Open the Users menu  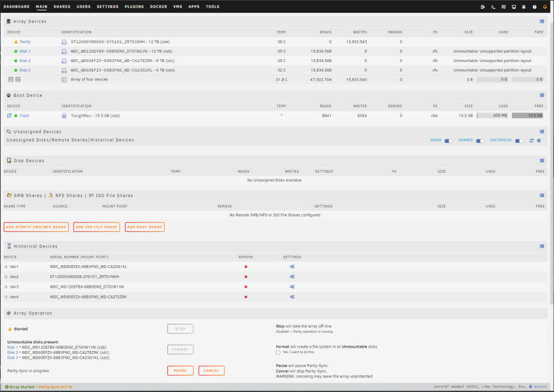[x=84, y=7]
